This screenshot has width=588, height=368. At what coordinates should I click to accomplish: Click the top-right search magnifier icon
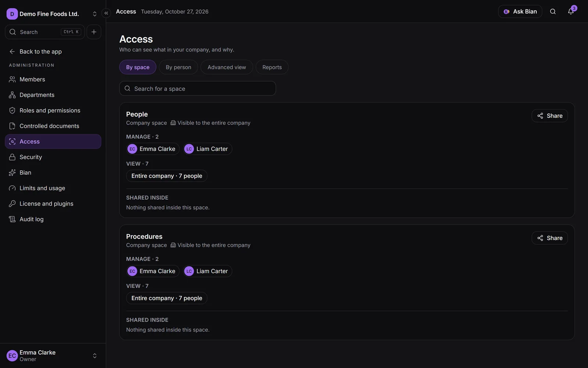point(553,11)
